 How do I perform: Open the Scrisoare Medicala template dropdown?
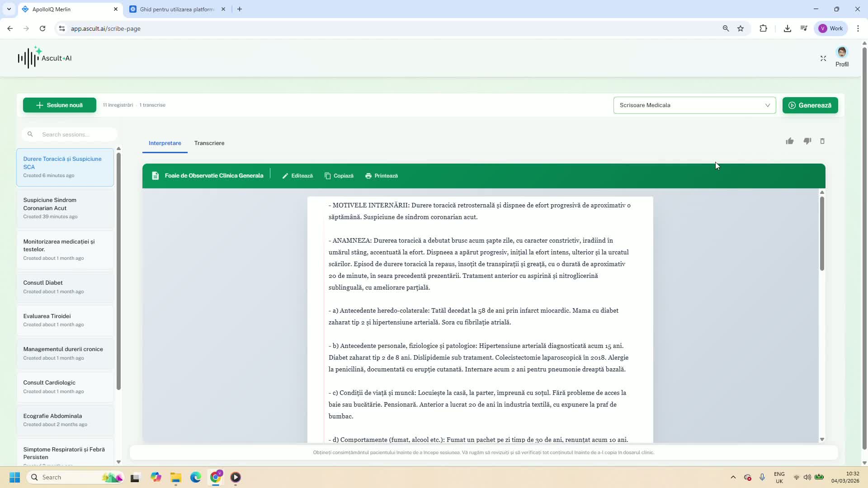pos(694,105)
